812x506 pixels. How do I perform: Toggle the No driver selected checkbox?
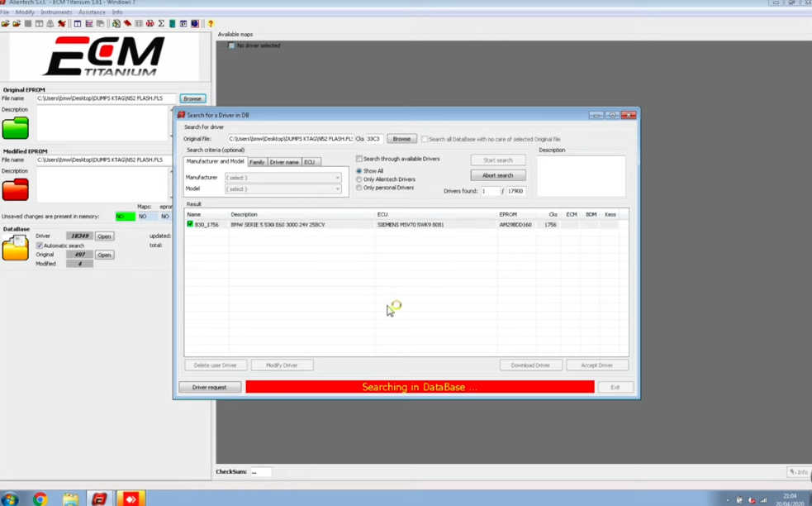tap(231, 45)
